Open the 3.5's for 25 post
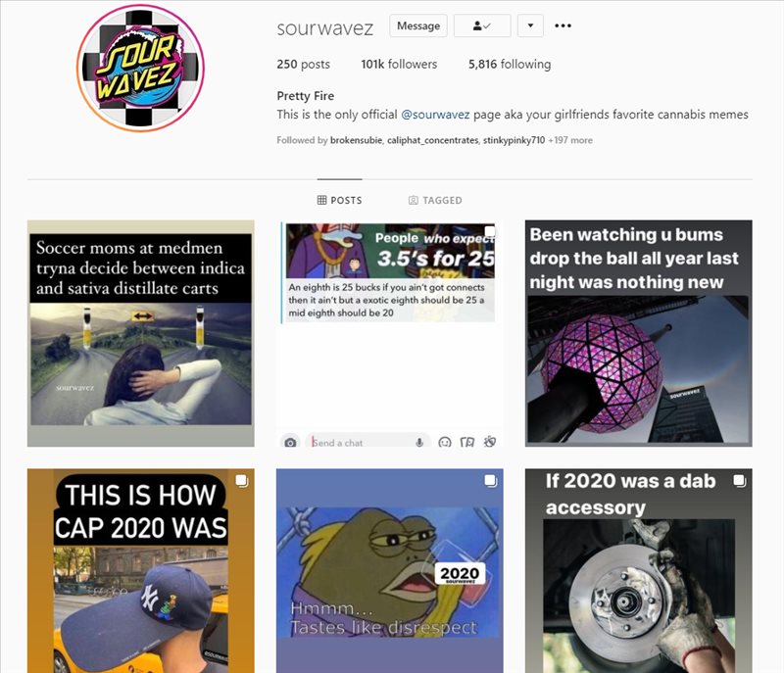The height and width of the screenshot is (673, 784). [389, 333]
